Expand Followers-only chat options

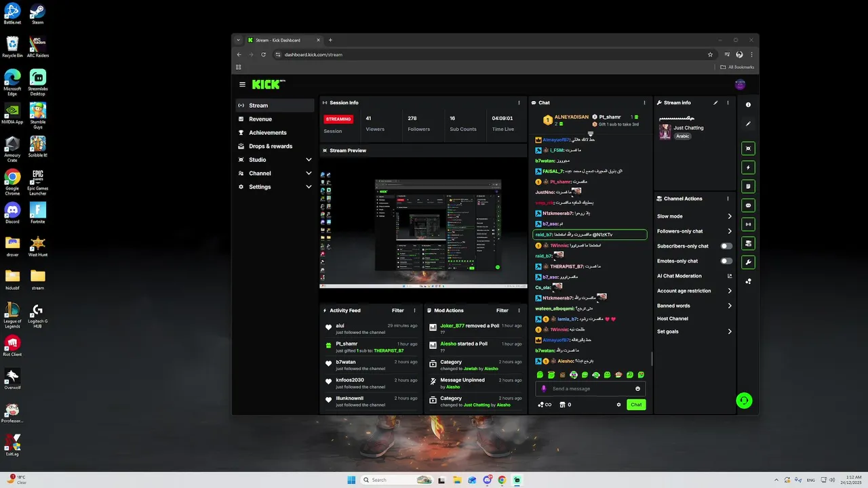pyautogui.click(x=730, y=231)
